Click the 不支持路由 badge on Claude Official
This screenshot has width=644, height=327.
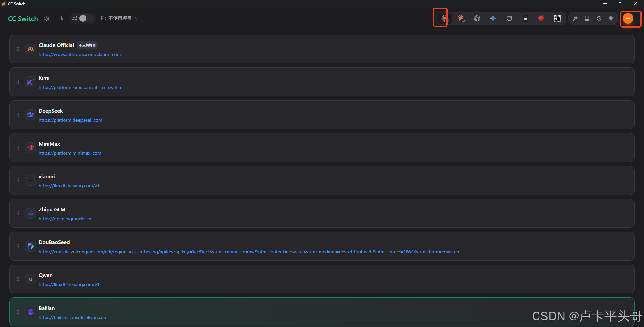pos(87,45)
